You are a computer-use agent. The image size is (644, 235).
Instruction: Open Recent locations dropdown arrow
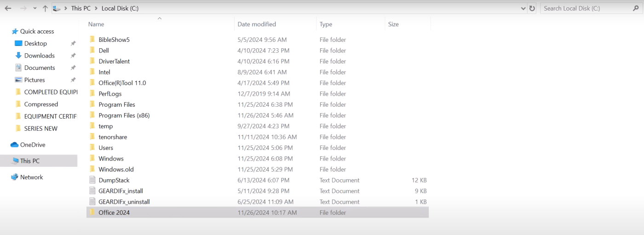pos(34,8)
